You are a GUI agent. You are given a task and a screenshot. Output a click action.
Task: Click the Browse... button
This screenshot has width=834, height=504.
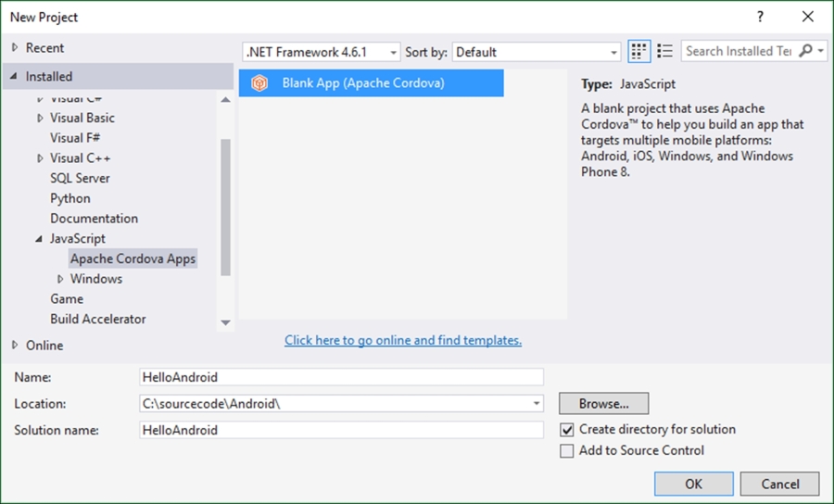click(603, 404)
